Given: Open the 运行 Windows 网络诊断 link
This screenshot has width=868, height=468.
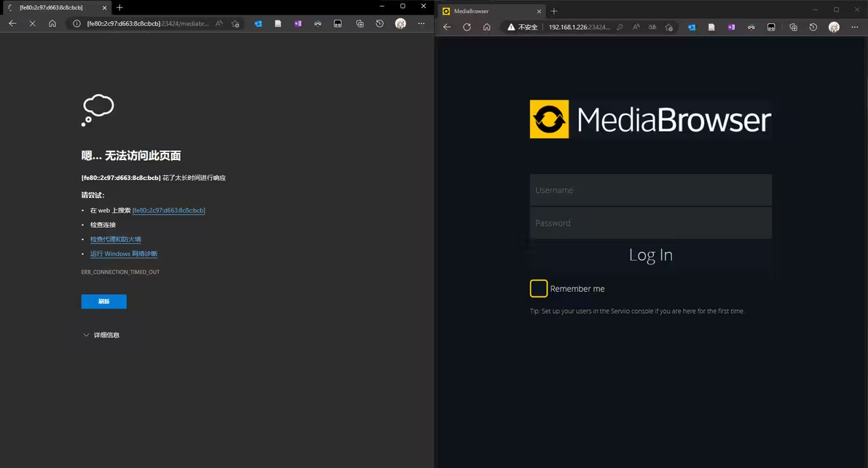Looking at the screenshot, I should click(x=124, y=254).
